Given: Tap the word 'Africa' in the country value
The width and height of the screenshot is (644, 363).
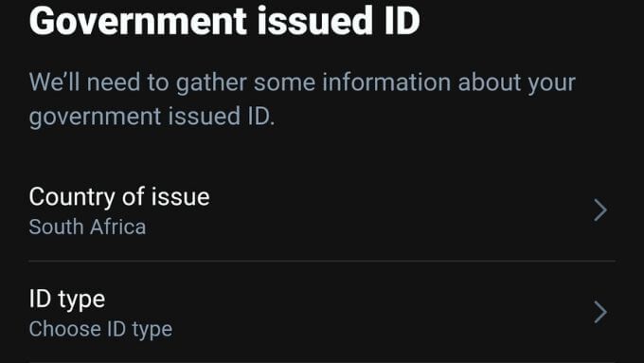Looking at the screenshot, I should click(117, 227).
